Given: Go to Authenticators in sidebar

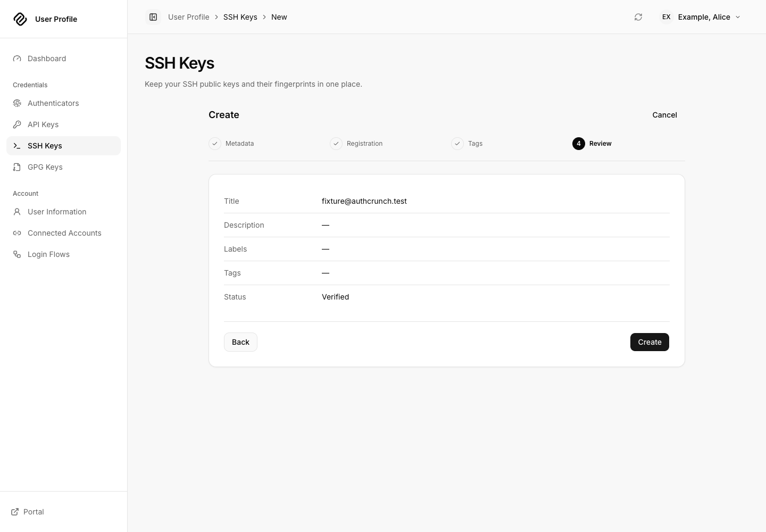Looking at the screenshot, I should click(64, 103).
